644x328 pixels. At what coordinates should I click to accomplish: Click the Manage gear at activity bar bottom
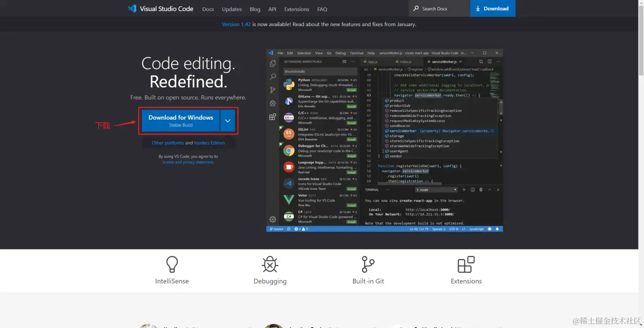click(273, 219)
